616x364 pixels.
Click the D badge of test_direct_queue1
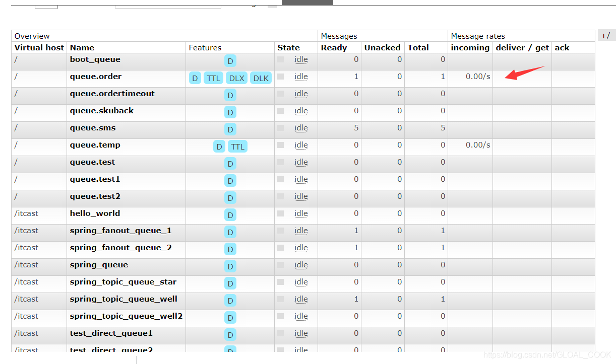tap(230, 335)
